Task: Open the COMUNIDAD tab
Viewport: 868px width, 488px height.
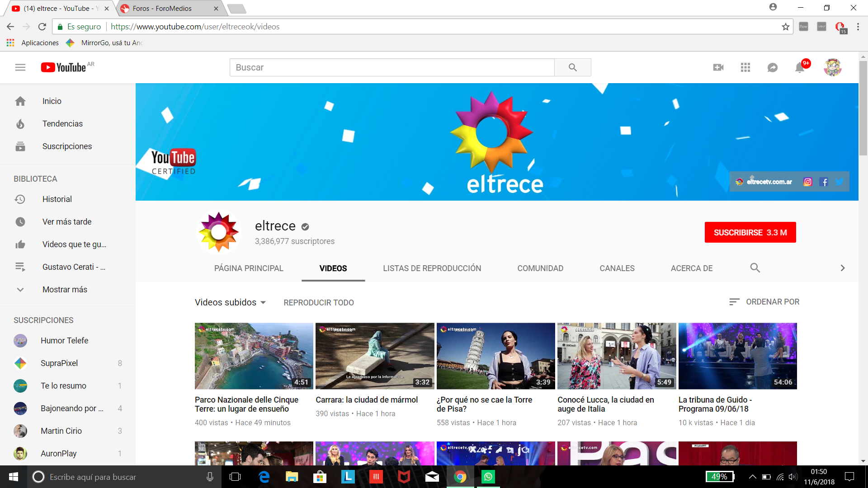Action: (540, 268)
